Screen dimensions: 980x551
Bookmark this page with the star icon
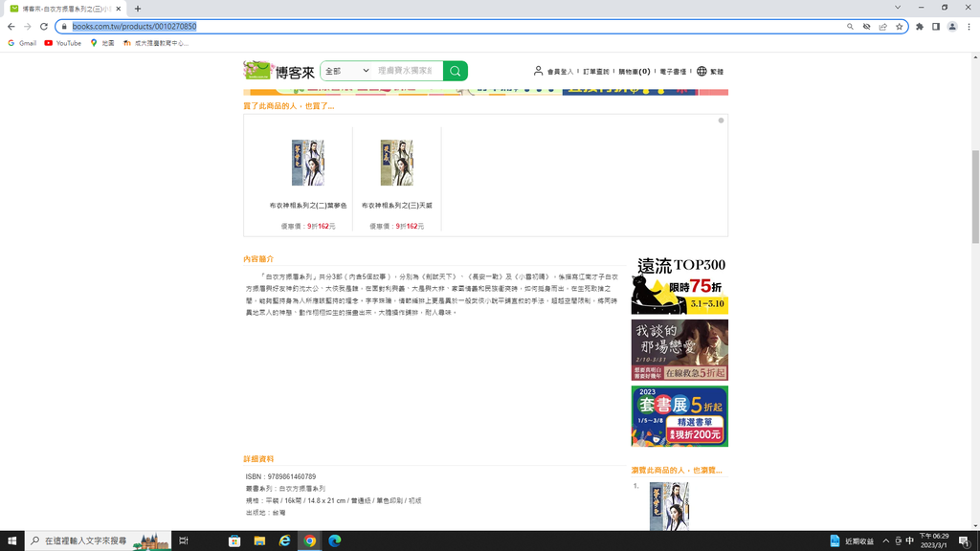coord(900,27)
